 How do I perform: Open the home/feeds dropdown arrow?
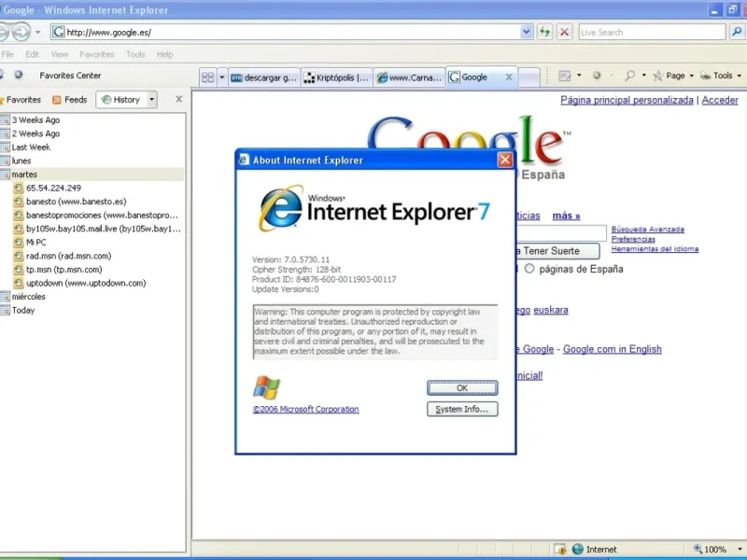pyautogui.click(x=579, y=76)
